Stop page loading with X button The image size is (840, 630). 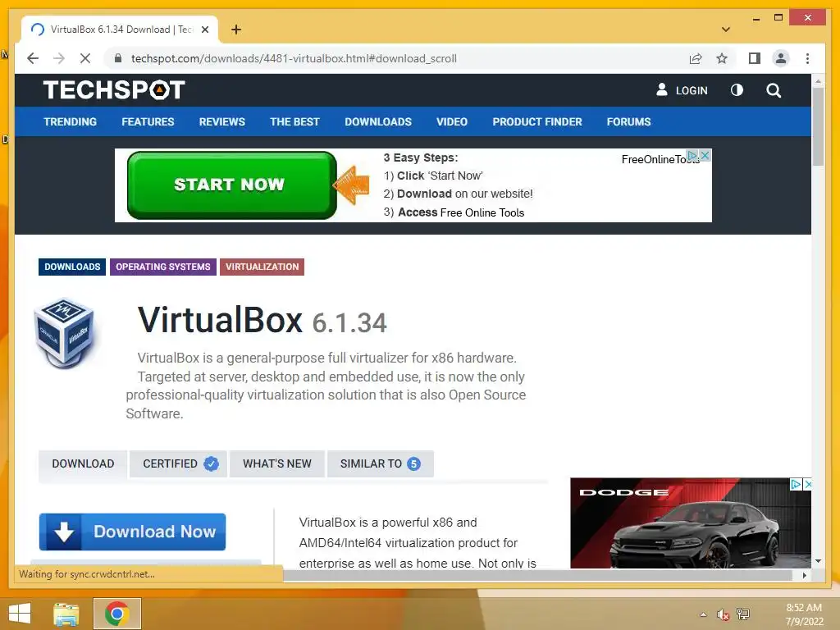point(85,58)
